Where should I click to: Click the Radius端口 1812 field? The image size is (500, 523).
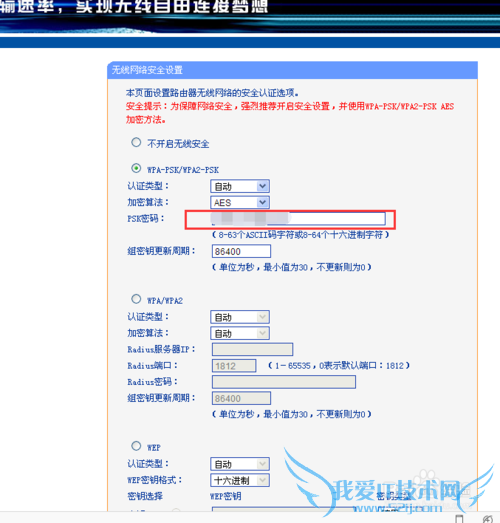pyautogui.click(x=234, y=366)
